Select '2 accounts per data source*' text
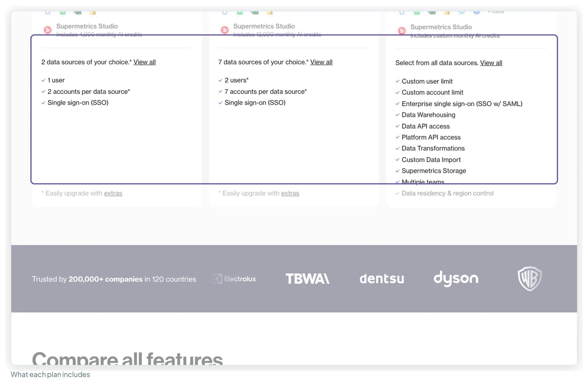This screenshot has height=385, width=588. pyautogui.click(x=89, y=92)
